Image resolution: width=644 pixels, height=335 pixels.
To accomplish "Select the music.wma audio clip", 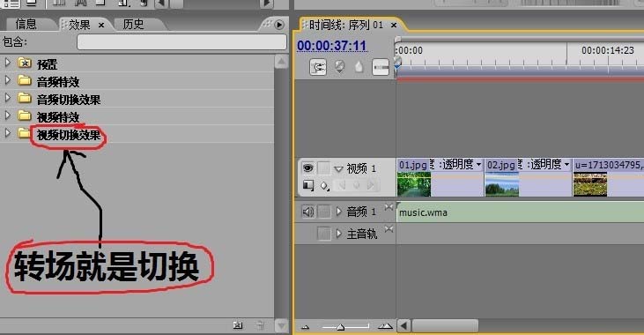I will (520, 212).
